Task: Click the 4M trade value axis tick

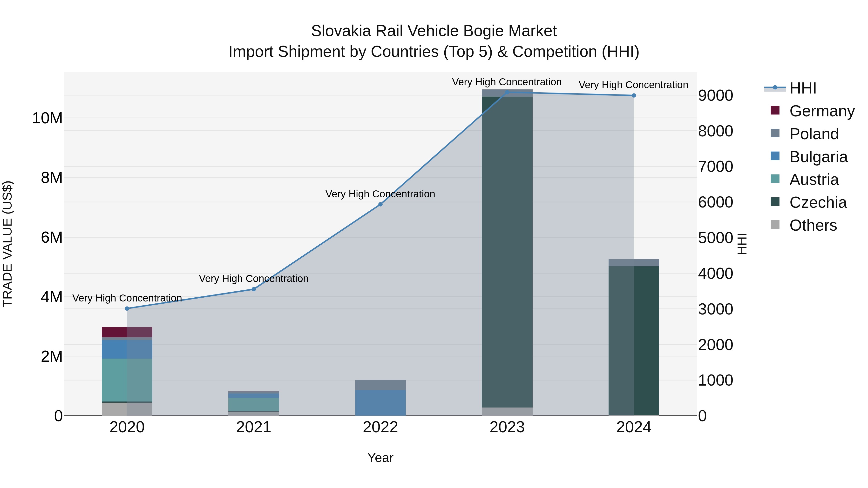Action: pos(52,297)
